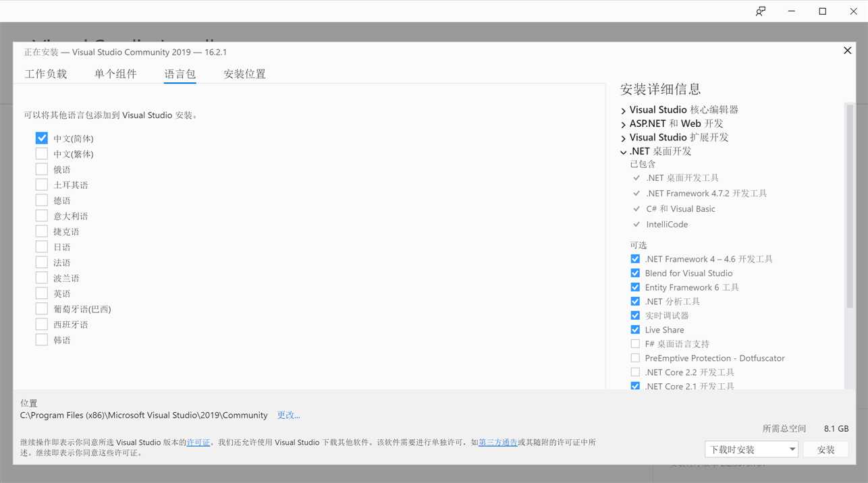
Task: Uncheck Live Share component
Action: click(x=635, y=329)
